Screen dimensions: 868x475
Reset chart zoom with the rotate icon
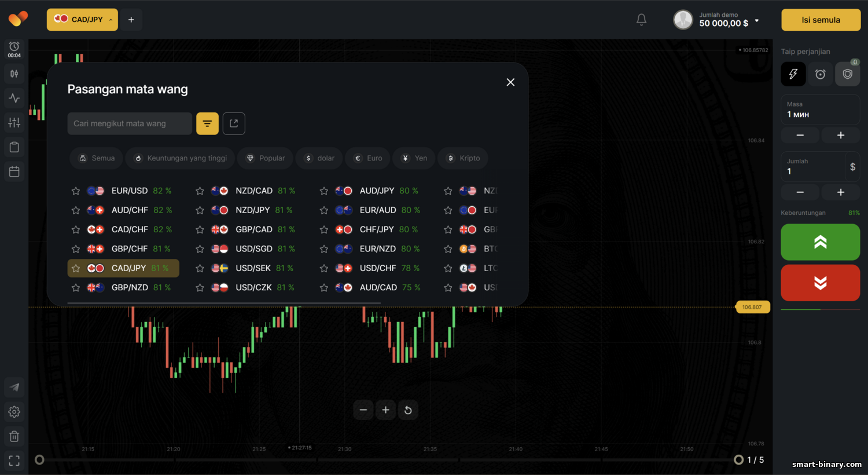click(x=408, y=410)
